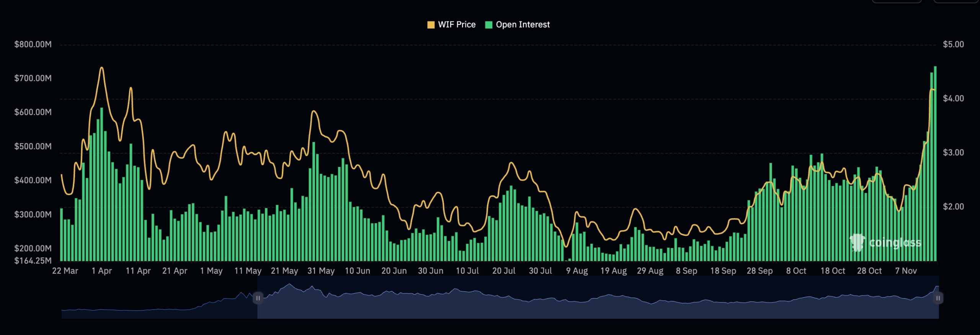980x335 pixels.
Task: Click the selected range area in navigator
Action: click(598, 298)
